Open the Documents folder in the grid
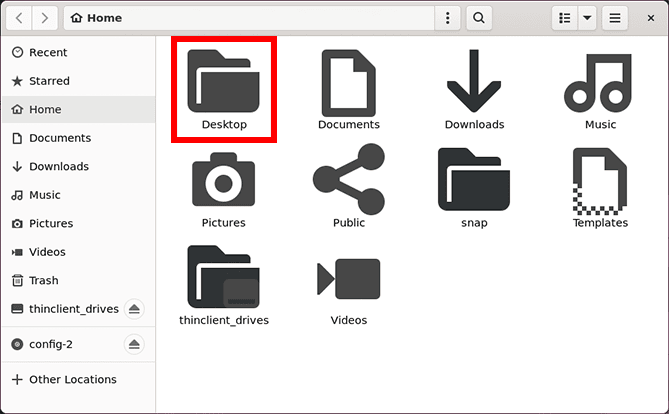Image resolution: width=669 pixels, height=414 pixels. [x=349, y=83]
